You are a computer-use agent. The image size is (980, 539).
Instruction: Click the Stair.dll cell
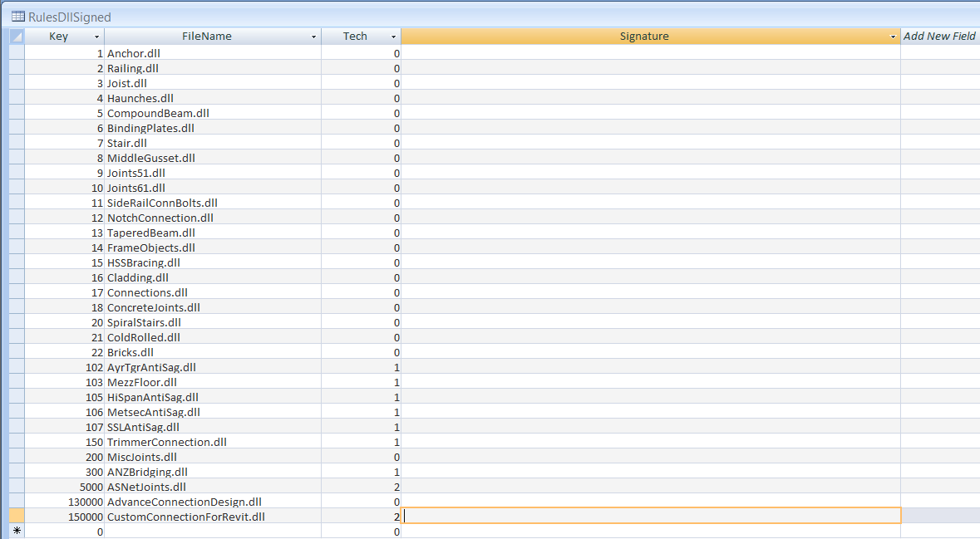[x=213, y=143]
